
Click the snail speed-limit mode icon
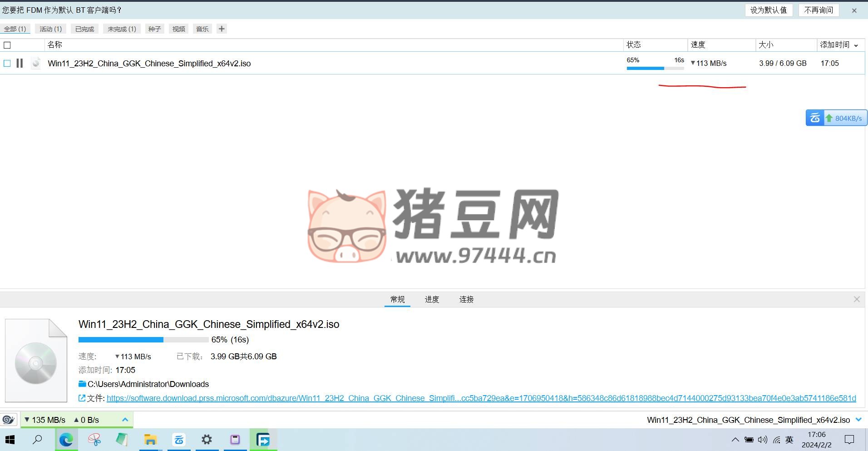click(9, 420)
